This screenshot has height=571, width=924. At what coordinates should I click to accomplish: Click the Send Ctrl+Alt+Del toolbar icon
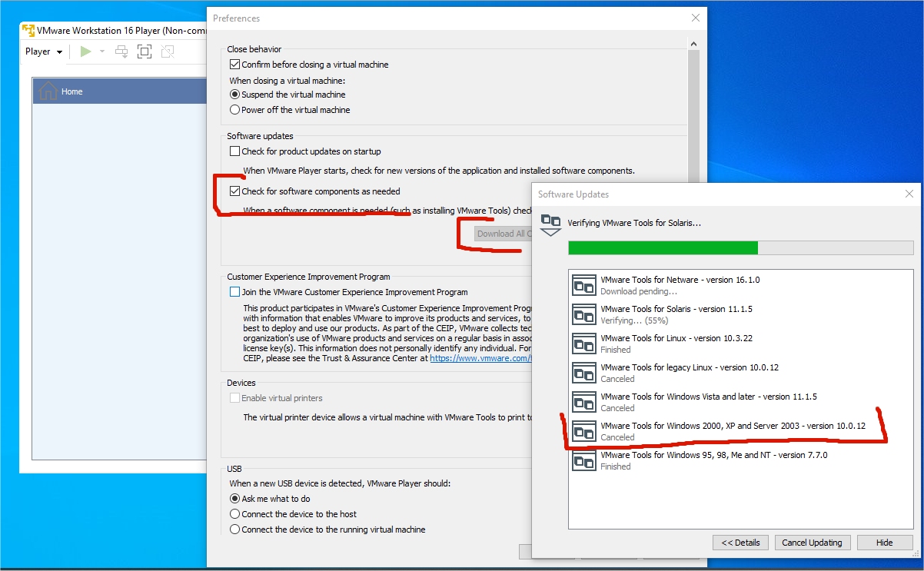coord(121,51)
